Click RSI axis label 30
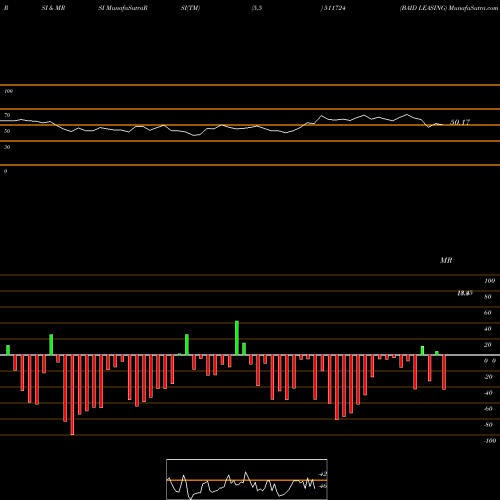The image size is (500, 500). [x=7, y=147]
